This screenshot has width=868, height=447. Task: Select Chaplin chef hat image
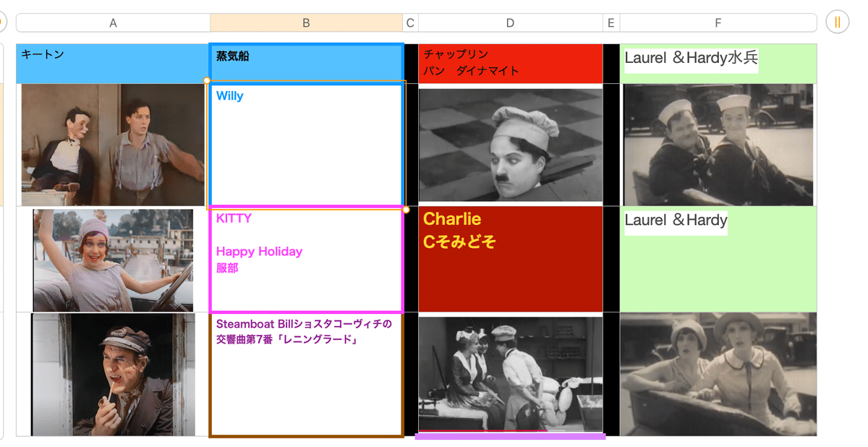click(511, 145)
